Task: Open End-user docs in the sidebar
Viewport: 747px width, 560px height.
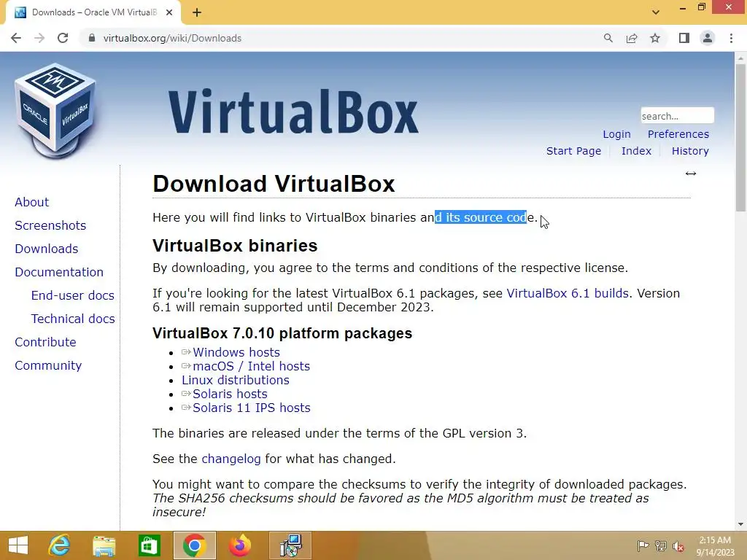Action: [x=72, y=295]
